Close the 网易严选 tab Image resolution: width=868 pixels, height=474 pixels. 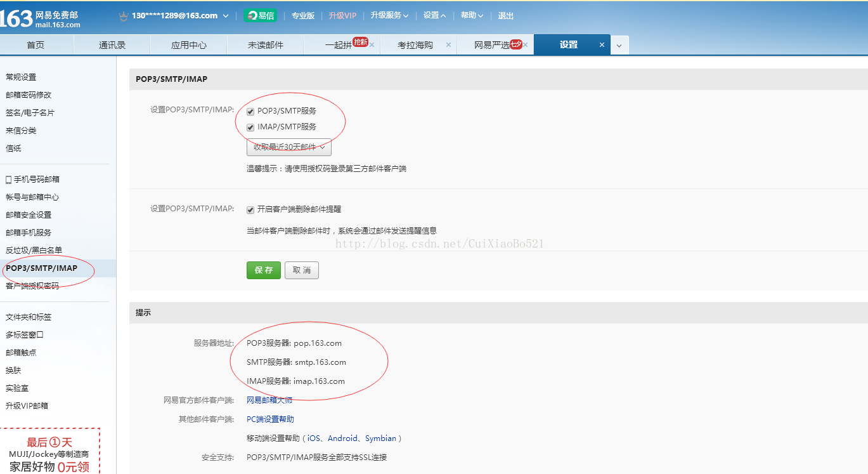point(526,45)
